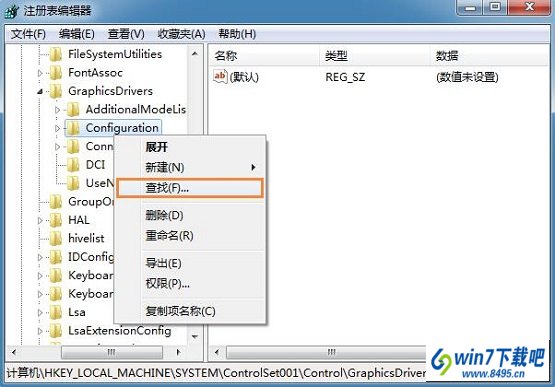Viewport: 555px width, 387px height.
Task: Open the 文件(F) menu
Action: (x=28, y=34)
